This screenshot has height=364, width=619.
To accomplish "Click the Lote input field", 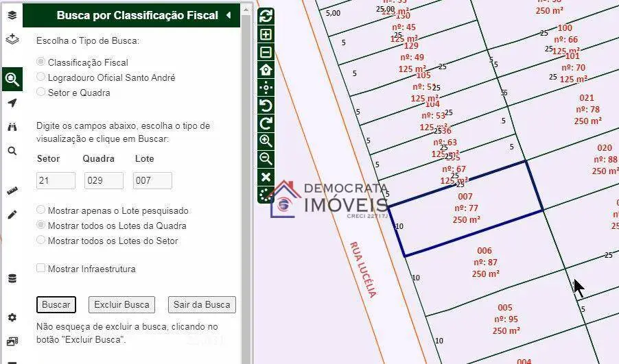I will pyautogui.click(x=152, y=180).
